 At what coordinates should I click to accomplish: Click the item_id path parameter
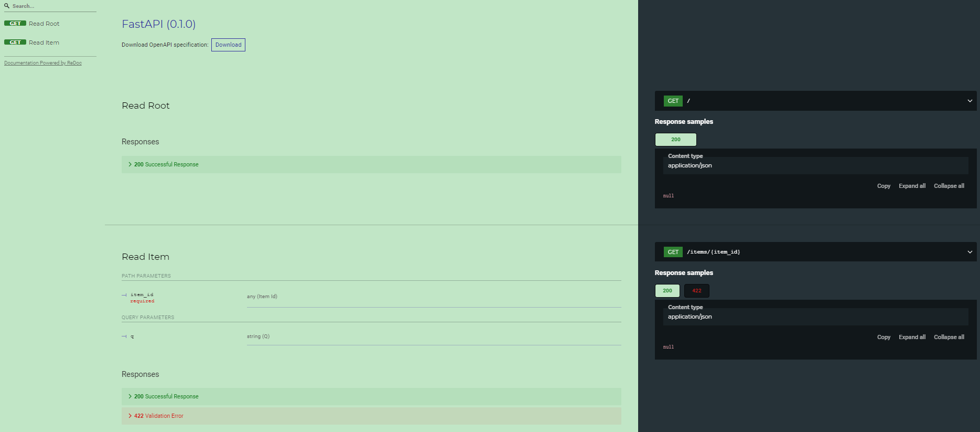pos(142,294)
